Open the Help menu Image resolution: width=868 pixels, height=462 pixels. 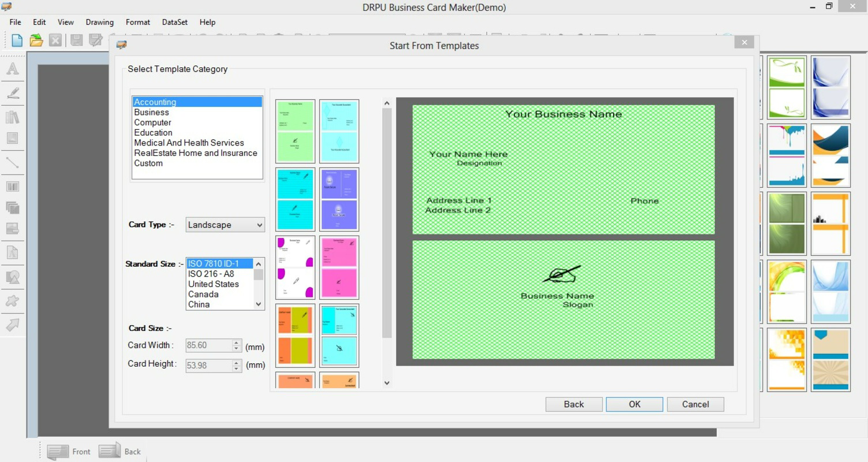208,22
